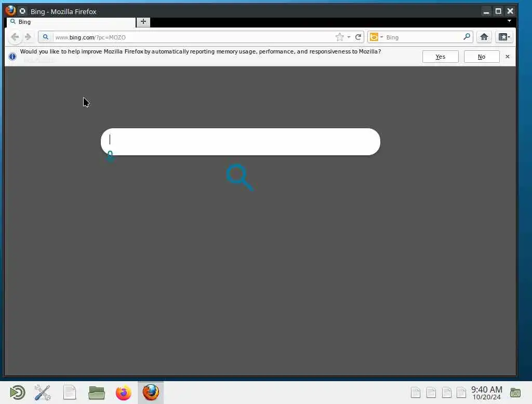Go back using the Back arrow

click(15, 37)
